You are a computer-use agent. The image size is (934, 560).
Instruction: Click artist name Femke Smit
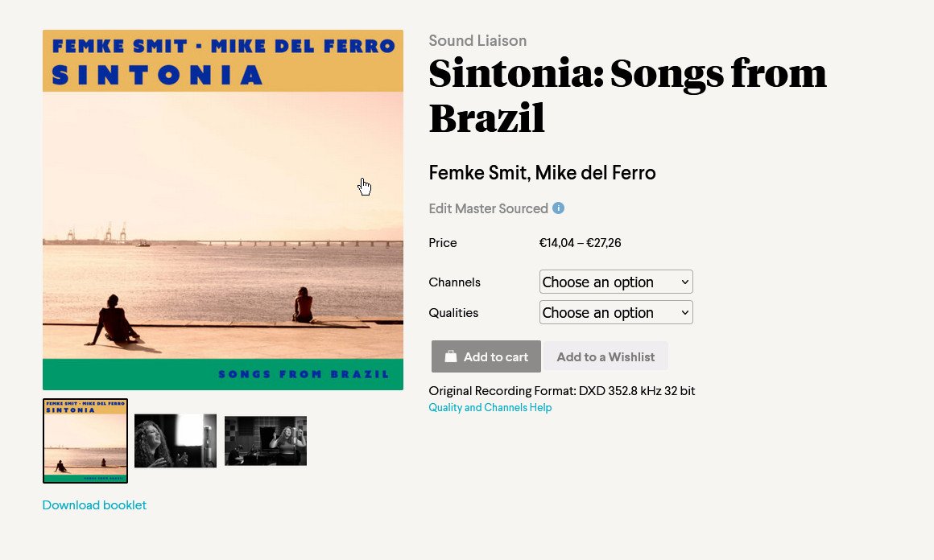click(478, 172)
